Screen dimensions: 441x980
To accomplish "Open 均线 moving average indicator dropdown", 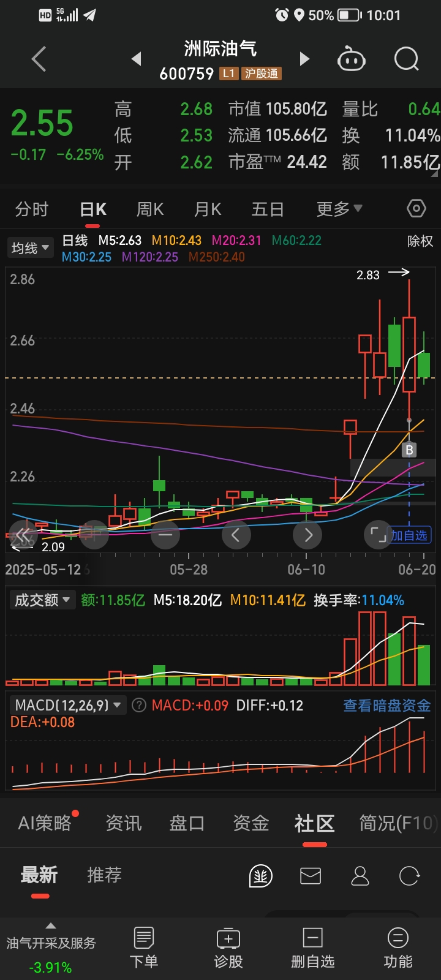I will (30, 248).
